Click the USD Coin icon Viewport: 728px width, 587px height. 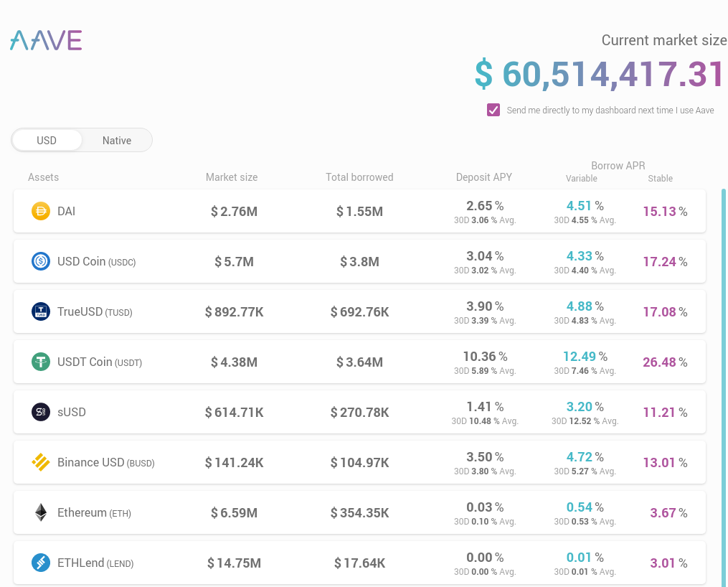click(41, 261)
